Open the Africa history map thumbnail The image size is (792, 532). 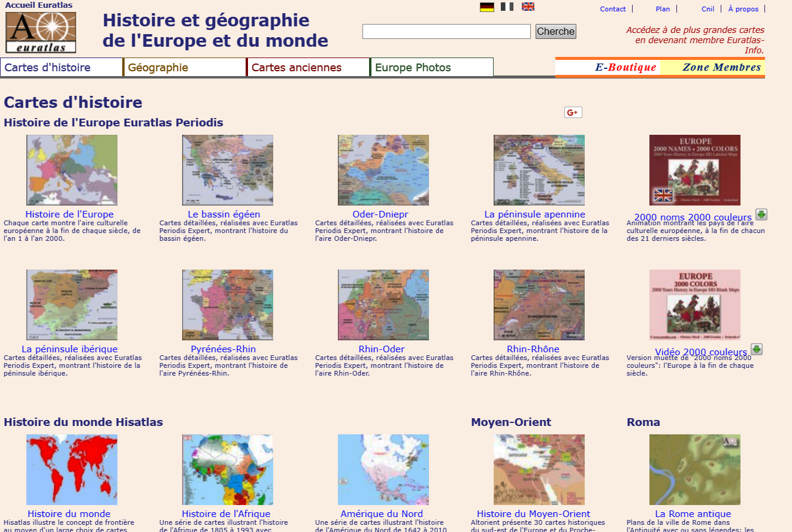click(228, 470)
